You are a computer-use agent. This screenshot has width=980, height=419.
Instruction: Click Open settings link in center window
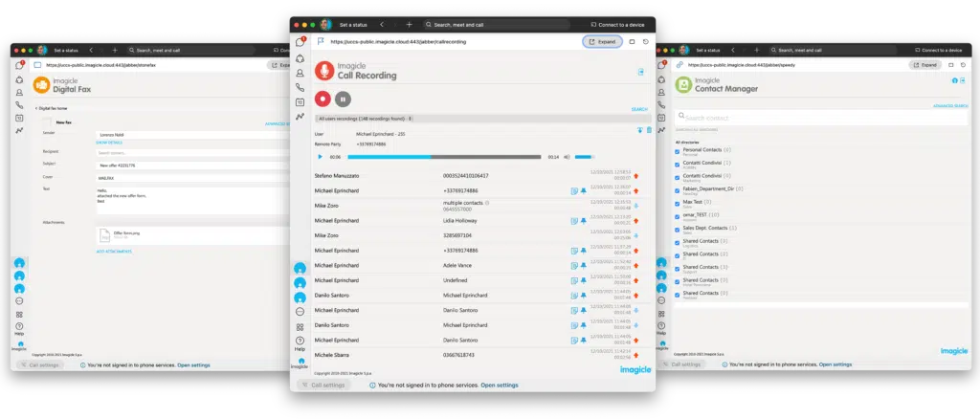click(x=499, y=385)
